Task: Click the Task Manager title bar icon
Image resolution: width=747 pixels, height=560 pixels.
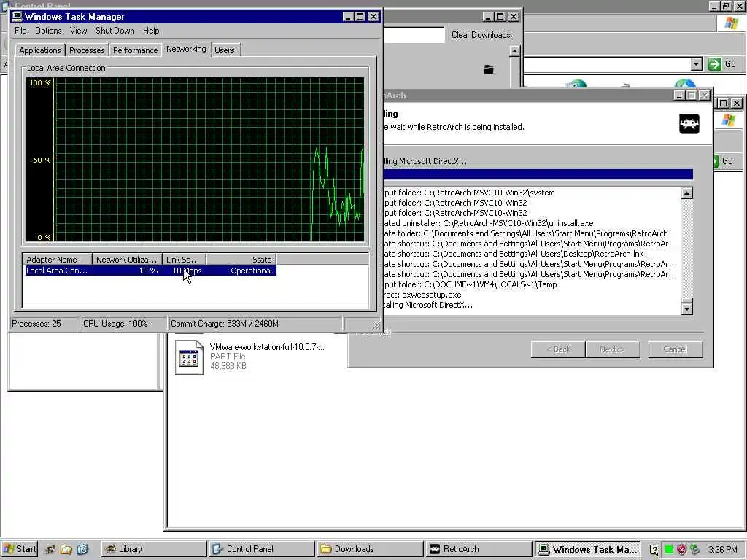Action: pos(18,16)
